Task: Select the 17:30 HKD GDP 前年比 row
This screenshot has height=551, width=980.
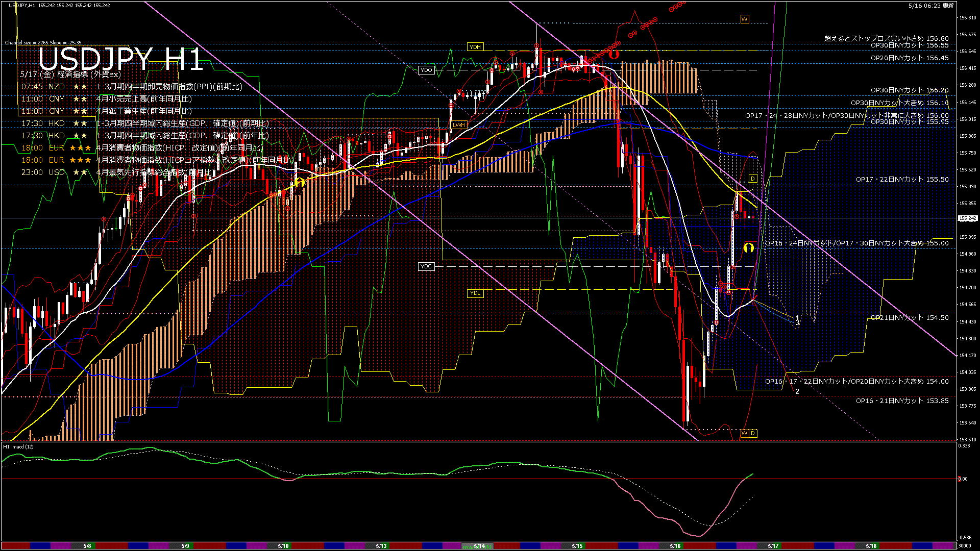Action: point(145,136)
